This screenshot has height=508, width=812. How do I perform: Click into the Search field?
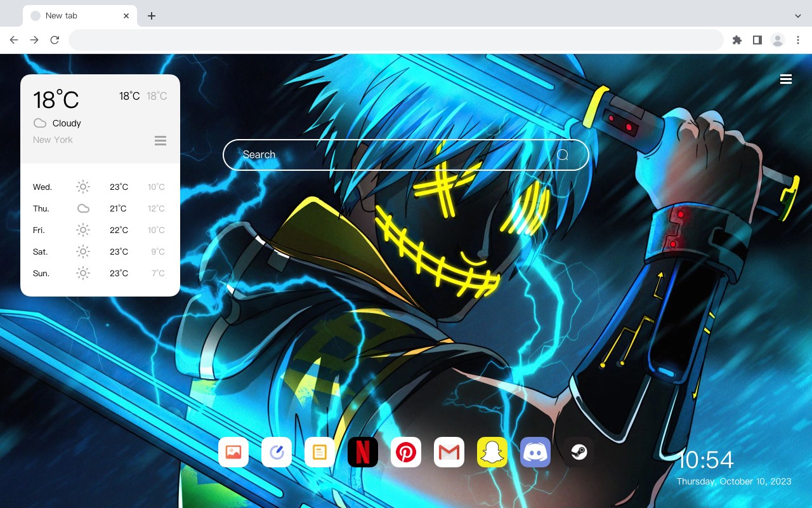click(406, 155)
